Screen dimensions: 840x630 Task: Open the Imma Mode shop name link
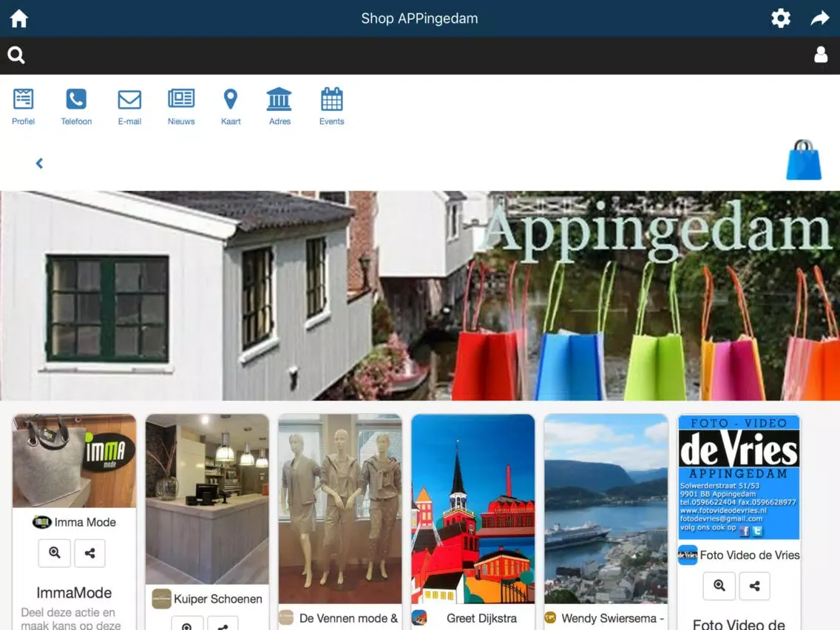(85, 522)
